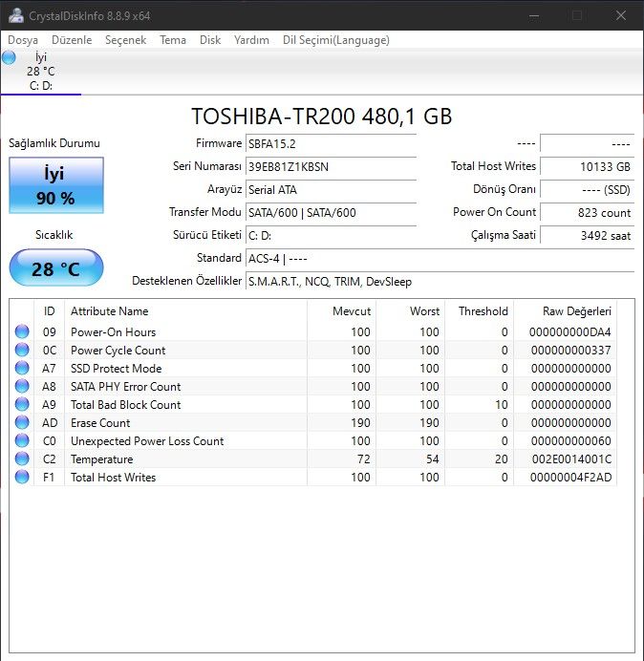Click the status orb for SSD Protect Mode
The height and width of the screenshot is (661, 644).
click(x=22, y=368)
